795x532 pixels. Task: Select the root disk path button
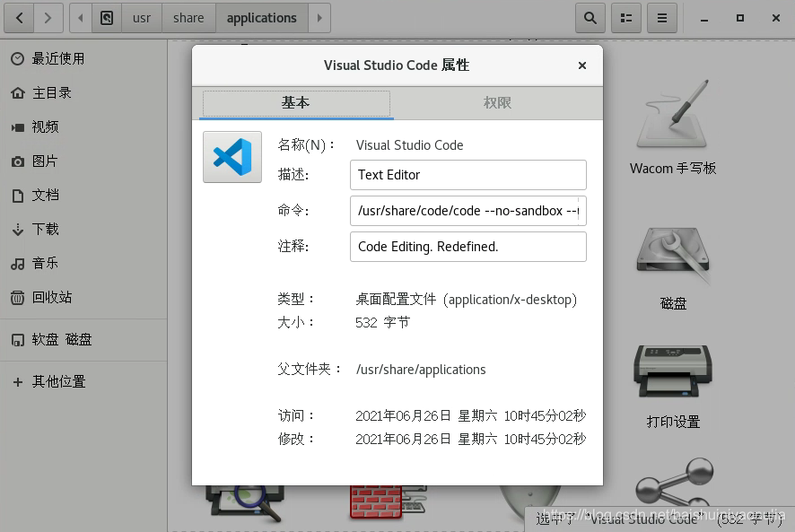click(107, 18)
